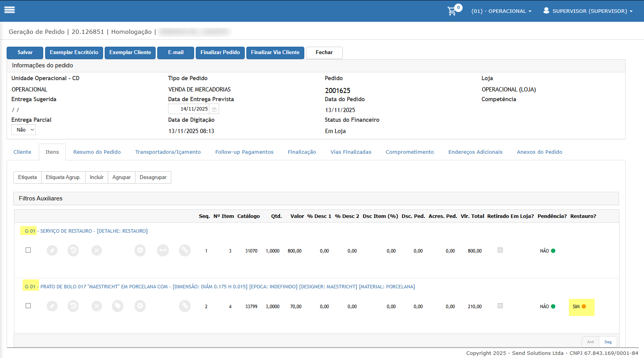Switch to the Resumo do Pedido tab
Screen dimensions: 644x358
[97, 152]
